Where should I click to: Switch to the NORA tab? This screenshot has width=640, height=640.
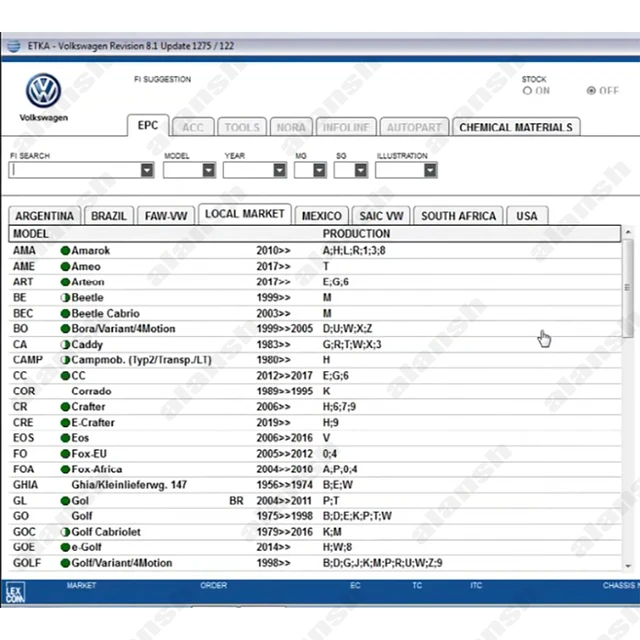click(291, 127)
